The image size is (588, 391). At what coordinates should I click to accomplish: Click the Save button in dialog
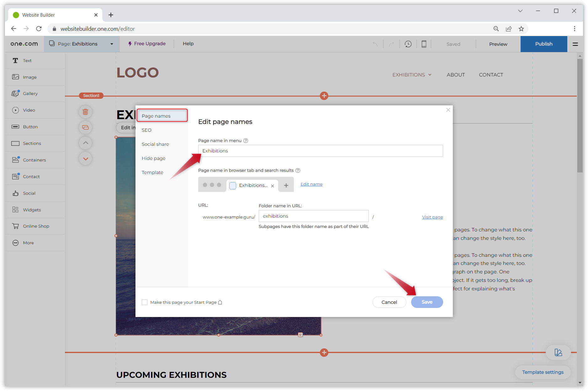pyautogui.click(x=427, y=302)
